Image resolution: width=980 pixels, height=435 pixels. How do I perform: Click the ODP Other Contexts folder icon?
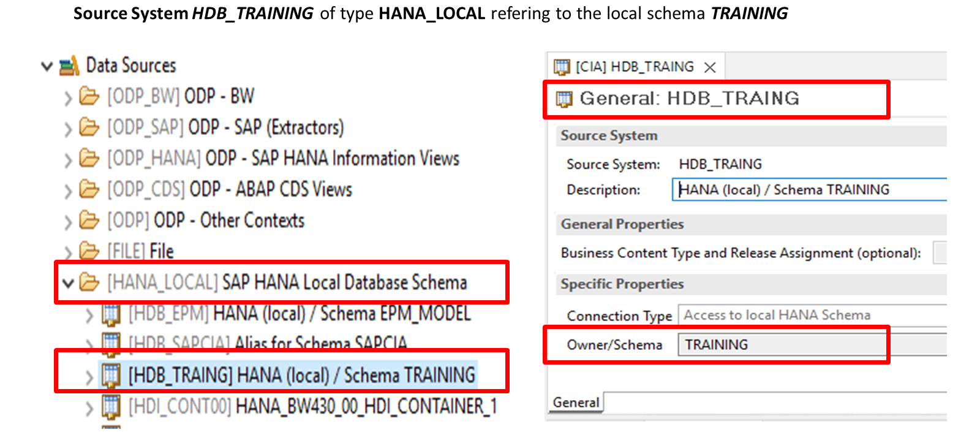[x=89, y=221]
